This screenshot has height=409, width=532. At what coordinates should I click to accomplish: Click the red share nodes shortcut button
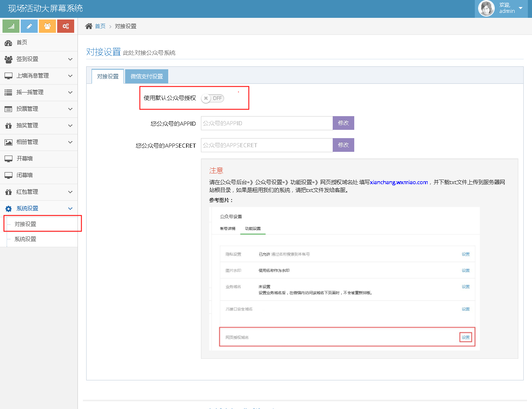coord(65,26)
